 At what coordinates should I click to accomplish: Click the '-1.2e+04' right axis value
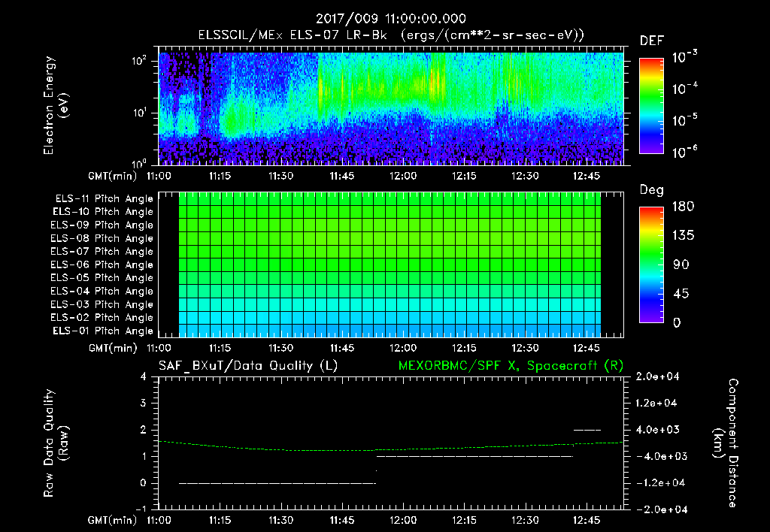coord(660,483)
